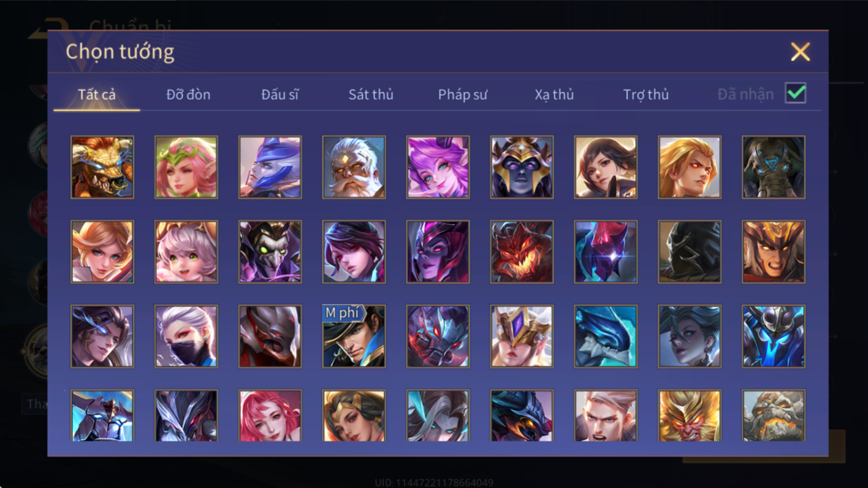Screen dimensions: 868x488
Task: Close the 'Chọn tướng' dialog
Action: point(800,52)
